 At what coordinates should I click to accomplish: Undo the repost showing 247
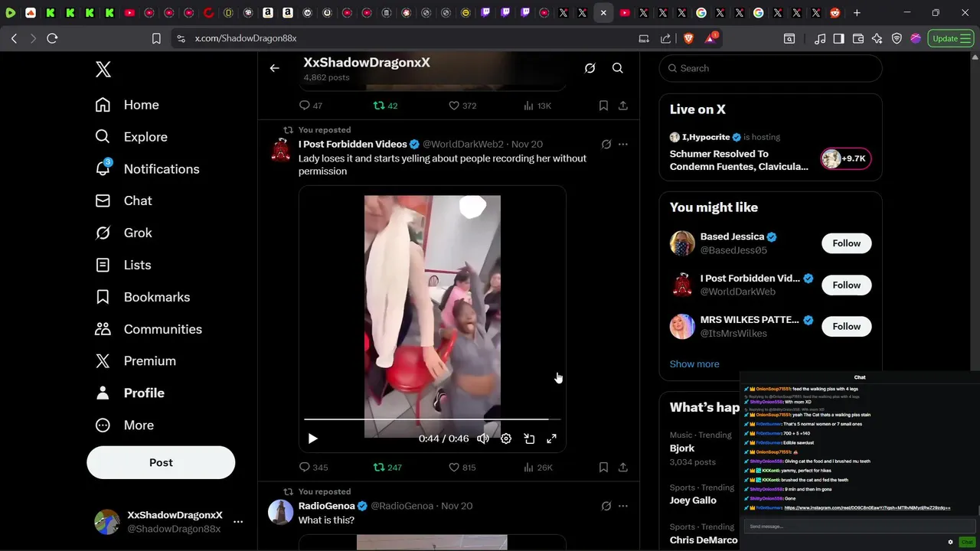(x=387, y=467)
